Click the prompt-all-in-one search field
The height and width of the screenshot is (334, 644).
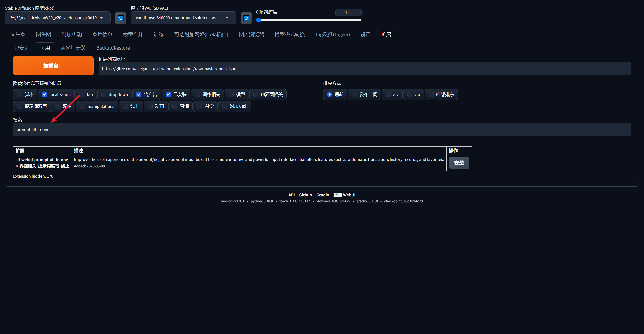[322, 129]
